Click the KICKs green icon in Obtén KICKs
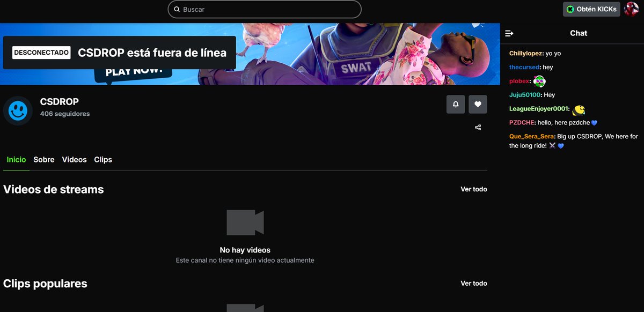 (570, 9)
